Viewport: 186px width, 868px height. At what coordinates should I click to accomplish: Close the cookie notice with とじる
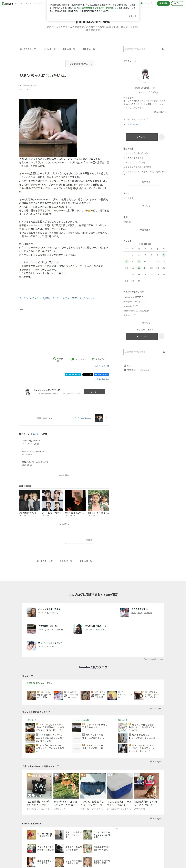coord(132,16)
